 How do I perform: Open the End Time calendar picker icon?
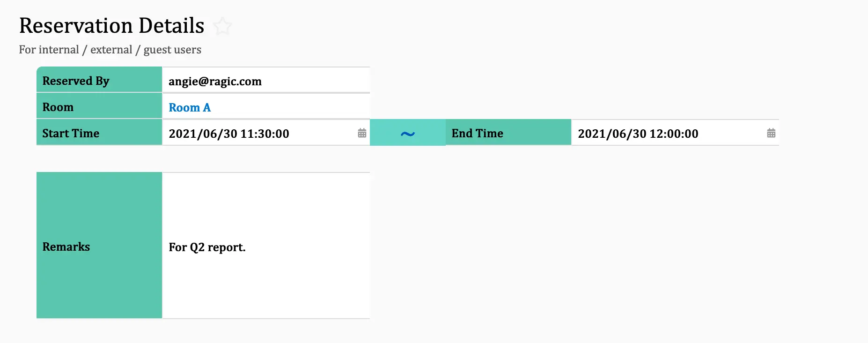point(771,133)
